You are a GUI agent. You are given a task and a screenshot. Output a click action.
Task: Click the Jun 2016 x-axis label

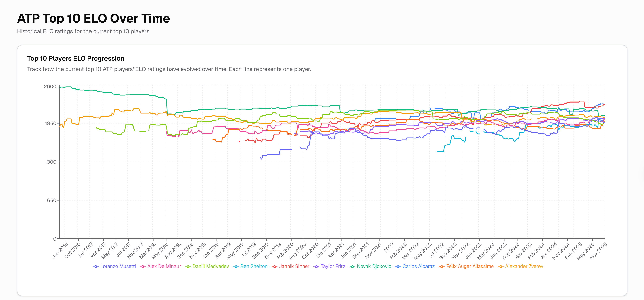60,250
